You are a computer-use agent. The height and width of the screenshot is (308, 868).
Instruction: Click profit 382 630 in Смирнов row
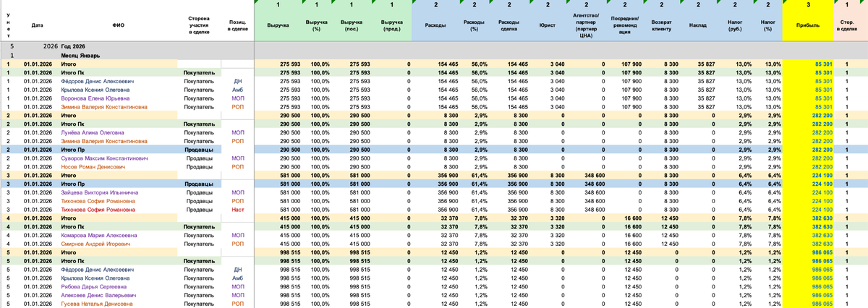[x=822, y=244]
